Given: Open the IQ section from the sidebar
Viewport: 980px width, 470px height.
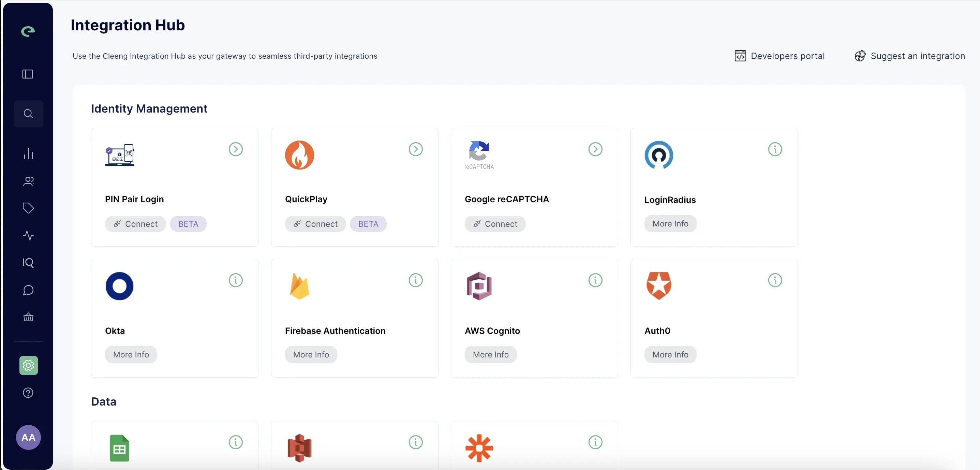Looking at the screenshot, I should click(28, 263).
